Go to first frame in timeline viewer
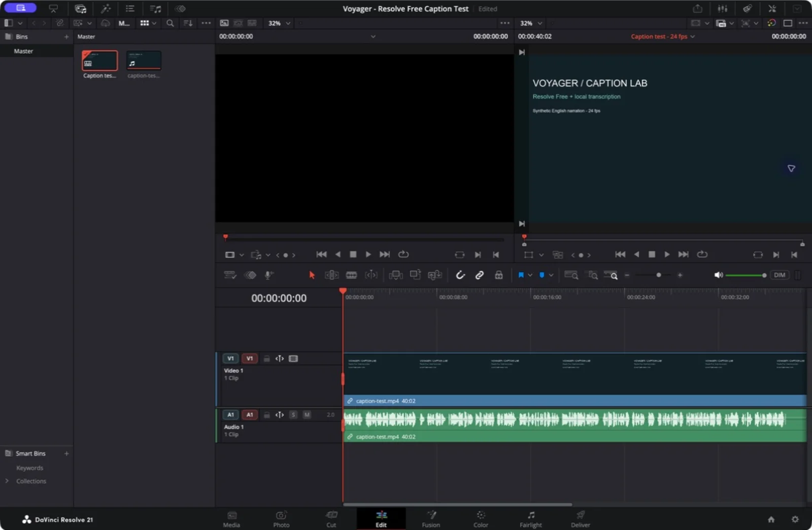The image size is (812, 530). pos(620,255)
